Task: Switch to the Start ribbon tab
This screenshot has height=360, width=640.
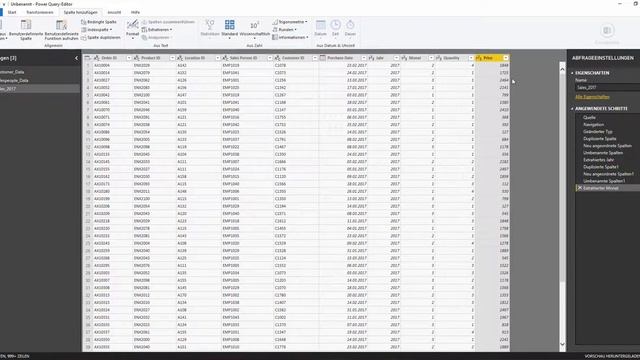Action: click(x=12, y=12)
